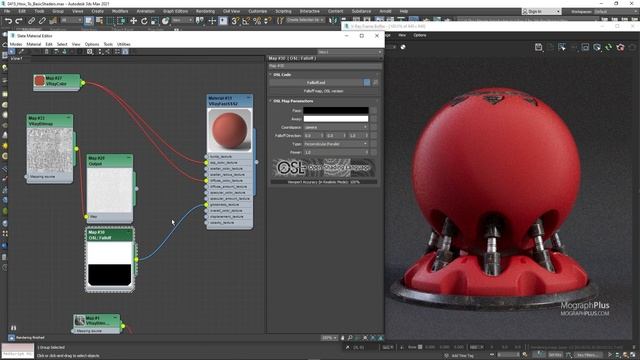The image size is (640, 360).
Task: Toggle the map checkbox beside Falloff Direction
Action: (373, 136)
